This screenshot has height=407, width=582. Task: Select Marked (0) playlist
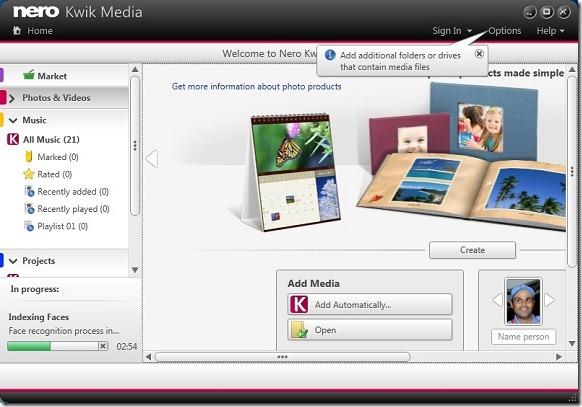[58, 157]
